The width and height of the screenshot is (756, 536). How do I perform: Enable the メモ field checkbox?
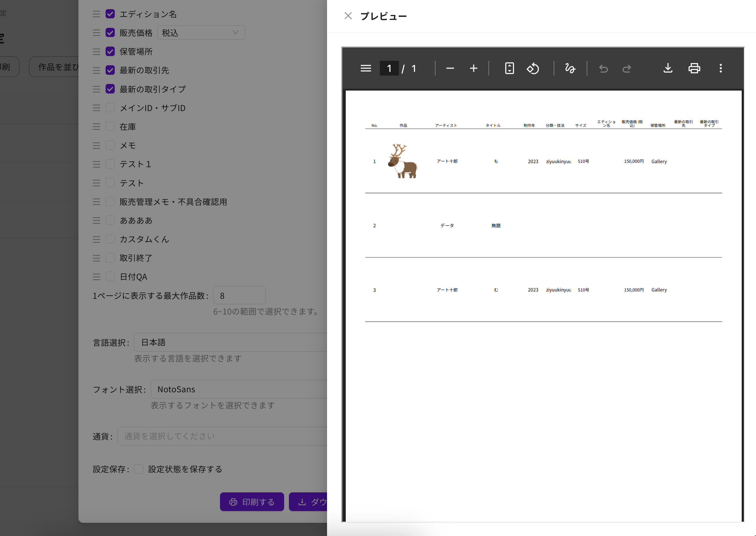110,145
